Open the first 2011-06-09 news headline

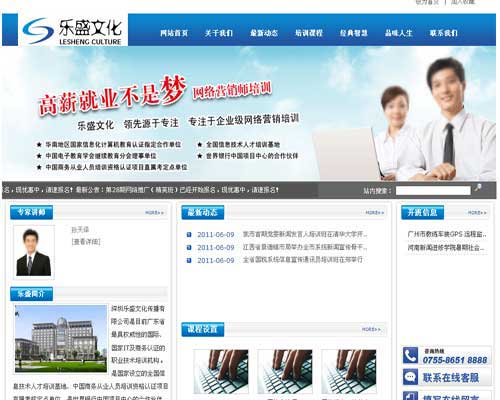pyautogui.click(x=305, y=235)
